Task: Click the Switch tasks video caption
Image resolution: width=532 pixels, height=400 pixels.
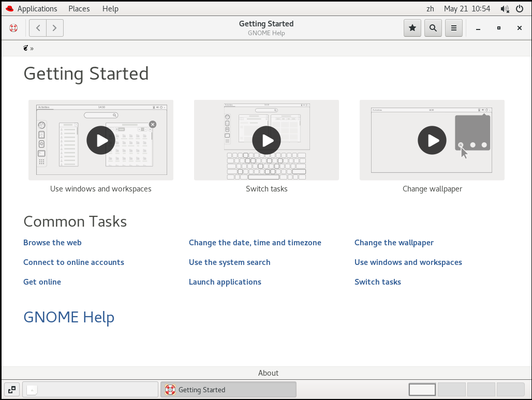Action: click(x=267, y=189)
